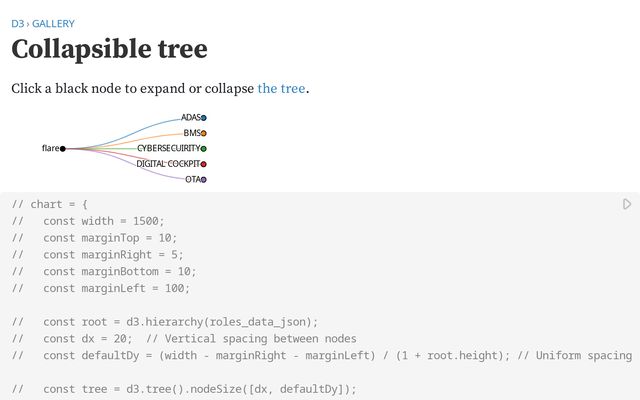The image size is (640, 400).
Task: Expand the green CYBERSECURITY node
Action: point(204,149)
